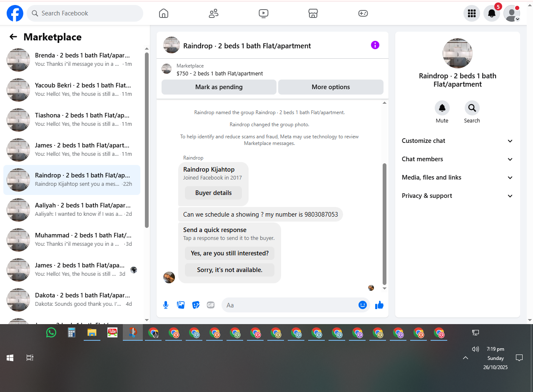Image resolution: width=533 pixels, height=392 pixels.
Task: Open File Explorer from the taskbar
Action: pos(92,332)
